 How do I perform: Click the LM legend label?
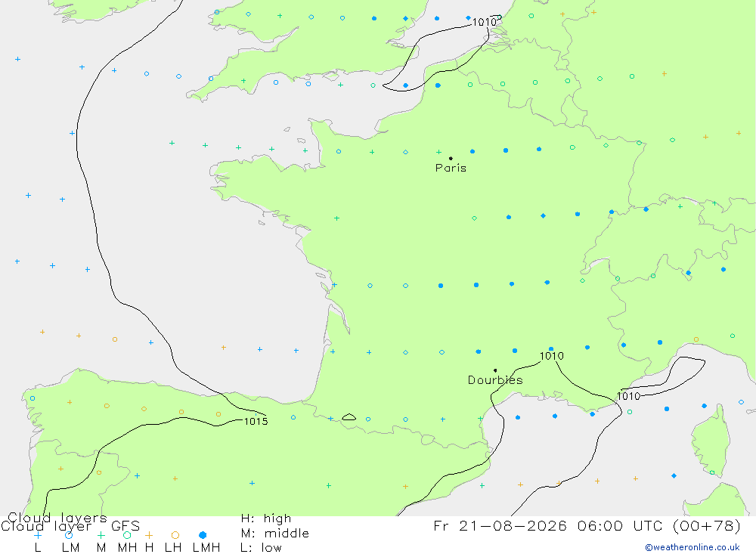point(70,548)
